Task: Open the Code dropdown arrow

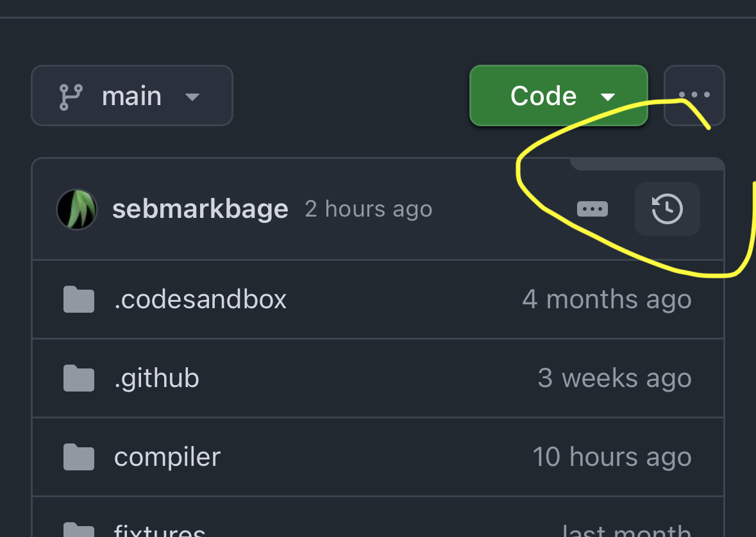Action: tap(607, 97)
